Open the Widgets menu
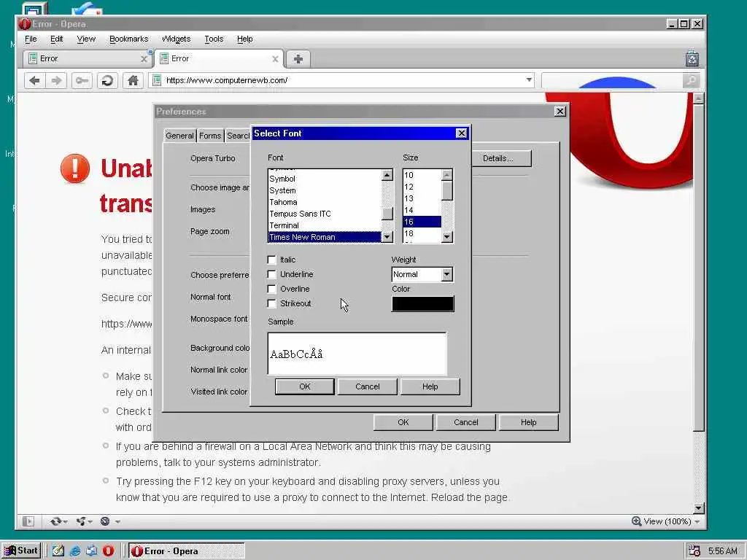Viewport: 747px width, 560px height. click(177, 39)
